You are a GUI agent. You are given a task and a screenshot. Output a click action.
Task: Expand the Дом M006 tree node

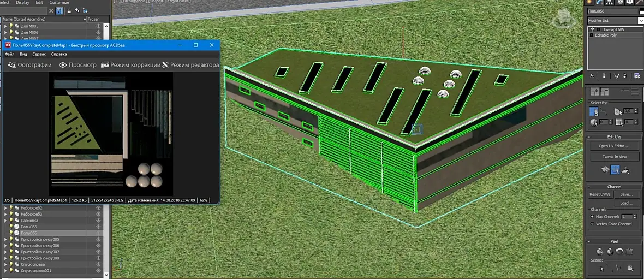pos(5,32)
